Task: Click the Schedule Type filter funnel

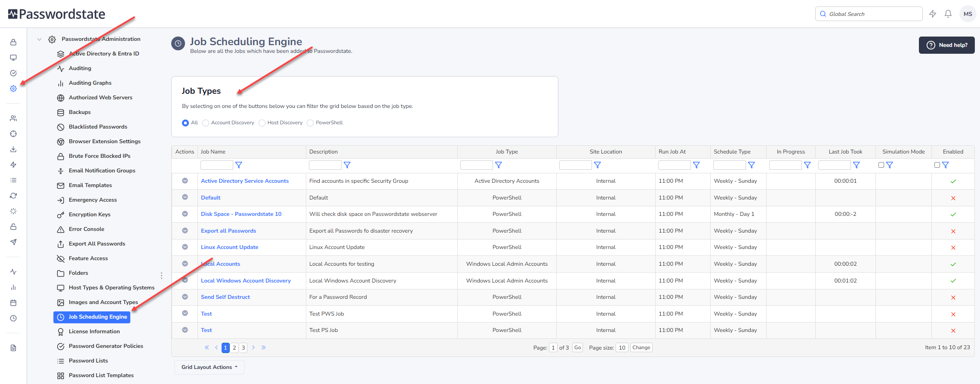Action: click(752, 165)
